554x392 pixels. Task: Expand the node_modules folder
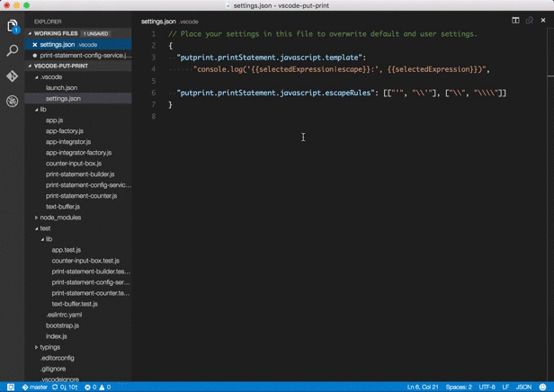[36, 218]
